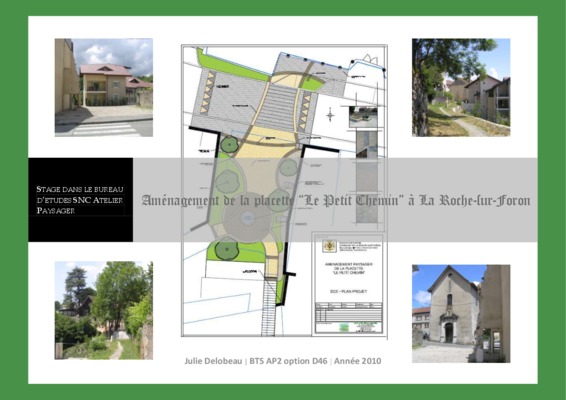Viewport: 566px width, 400px height.
Task: Select the black internship text box
Action: (x=80, y=200)
